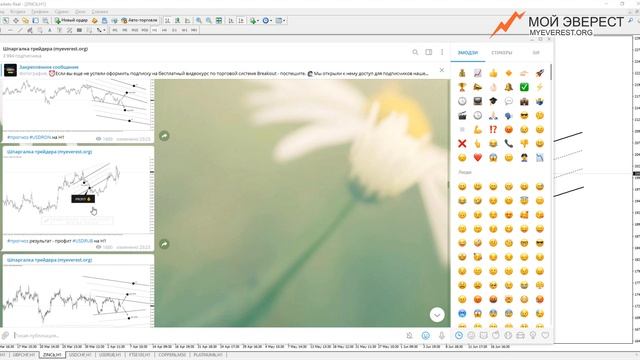Toggle the Auto-trading button
The height and width of the screenshot is (360, 640).
point(140,20)
